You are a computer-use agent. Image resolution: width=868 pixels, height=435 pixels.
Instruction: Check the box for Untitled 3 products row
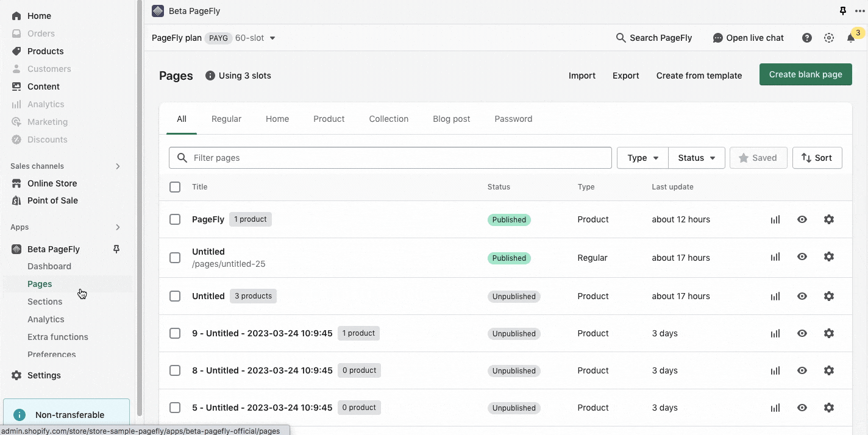click(175, 296)
